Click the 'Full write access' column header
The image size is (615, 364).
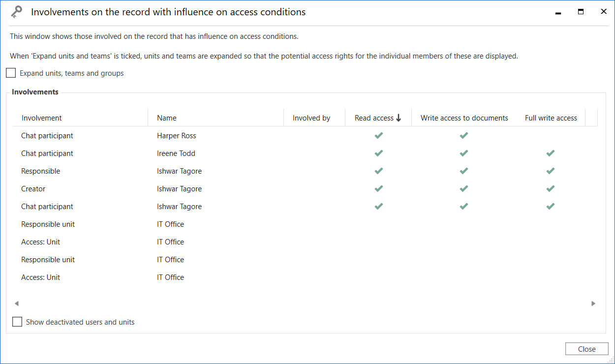(551, 118)
